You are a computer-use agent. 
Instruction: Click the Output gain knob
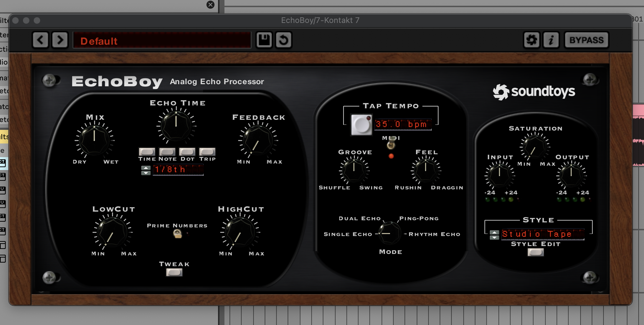pos(571,175)
